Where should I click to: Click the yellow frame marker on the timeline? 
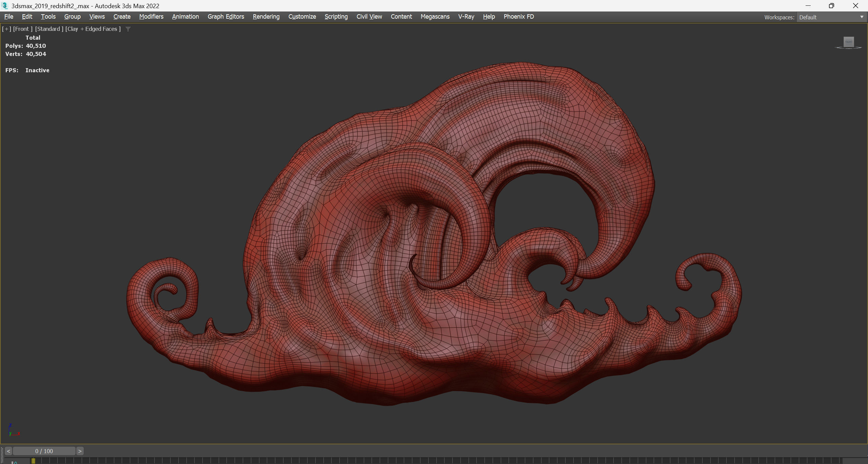(33, 461)
